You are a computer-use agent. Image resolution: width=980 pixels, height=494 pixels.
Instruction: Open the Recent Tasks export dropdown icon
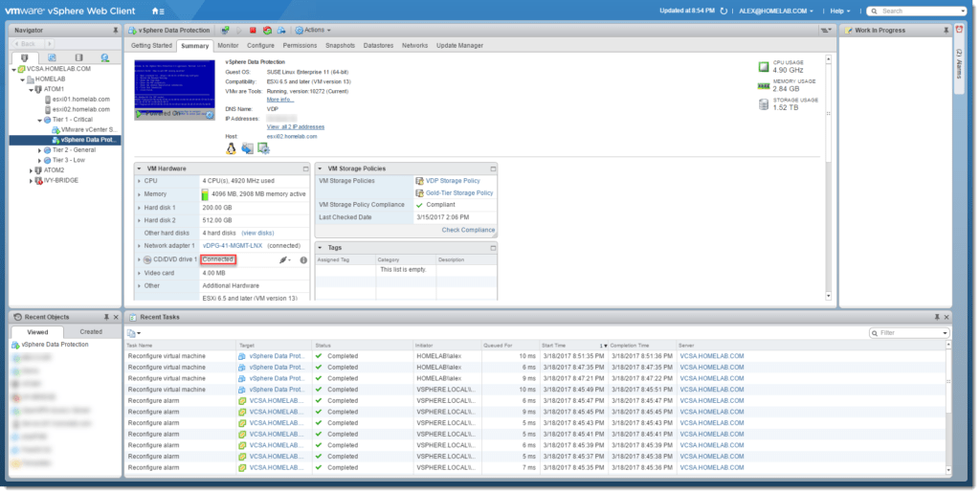point(134,333)
